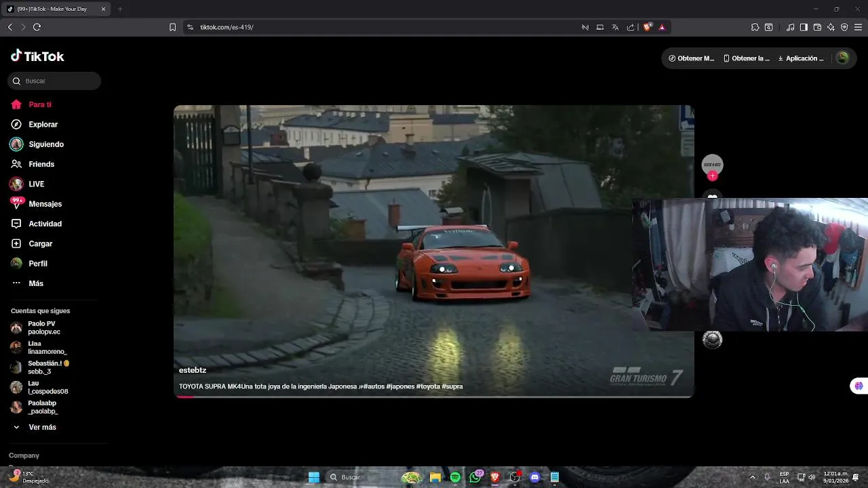Click the playing Toyota Supra video

434,251
